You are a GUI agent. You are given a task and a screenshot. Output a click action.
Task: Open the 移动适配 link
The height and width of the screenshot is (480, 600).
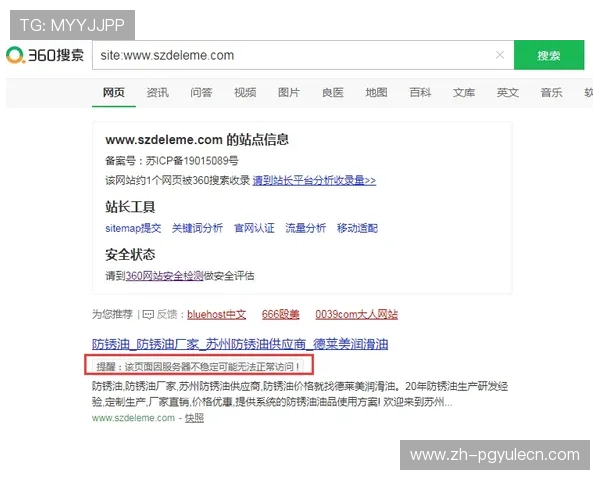click(357, 228)
